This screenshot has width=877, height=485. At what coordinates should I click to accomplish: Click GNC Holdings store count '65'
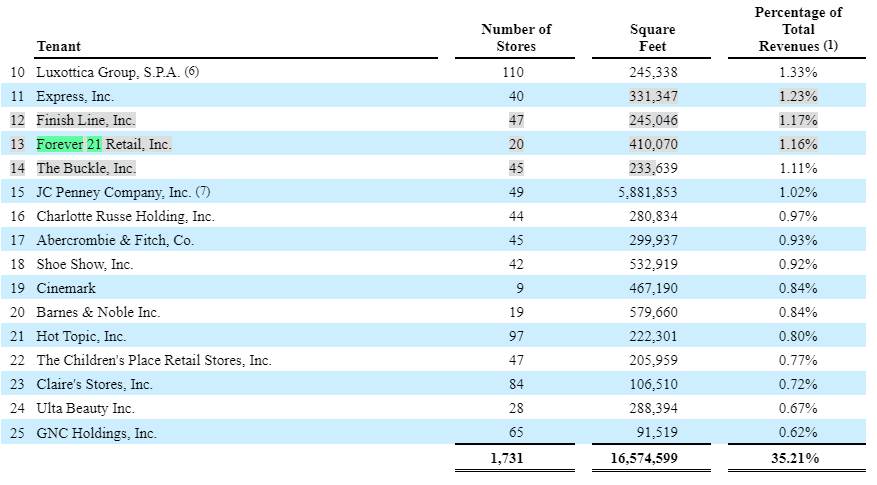(x=516, y=433)
